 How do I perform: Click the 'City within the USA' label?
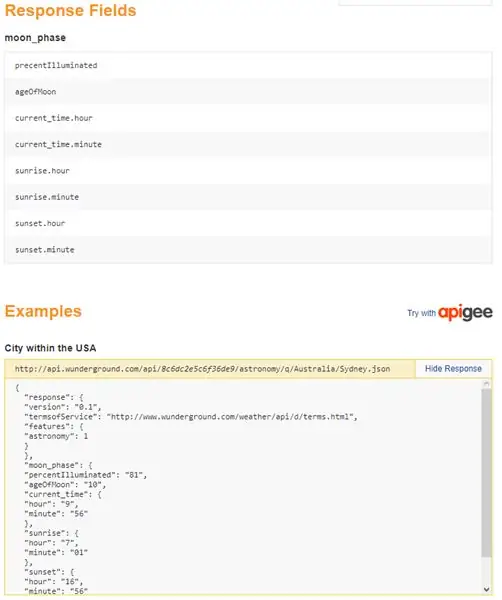pyautogui.click(x=50, y=348)
